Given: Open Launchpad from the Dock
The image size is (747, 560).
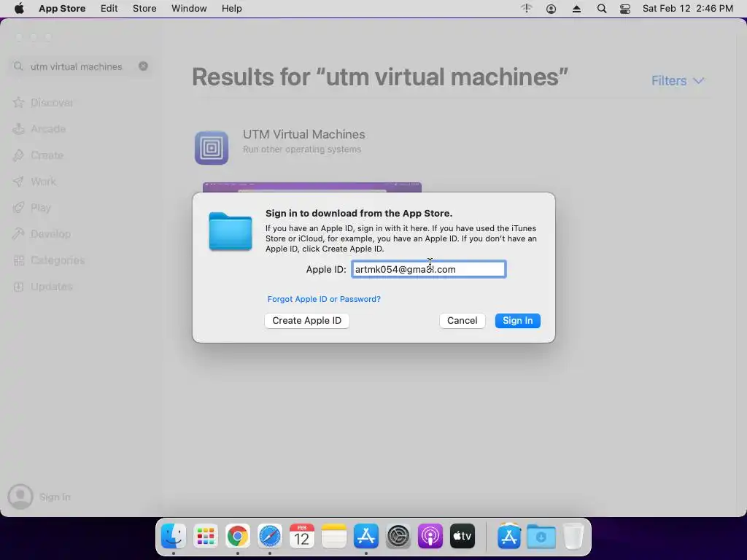Looking at the screenshot, I should click(x=206, y=536).
